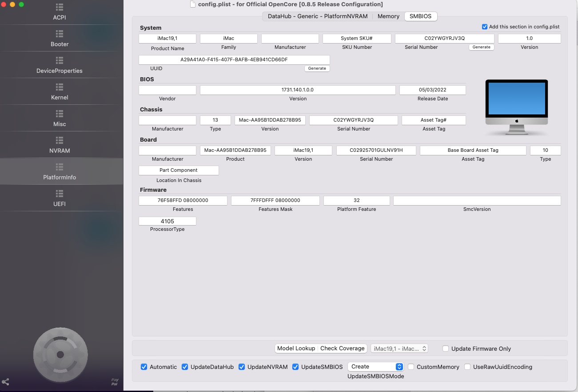Image resolution: width=578 pixels, height=392 pixels.
Task: Uncheck the Automatic checkbox
Action: click(x=144, y=367)
